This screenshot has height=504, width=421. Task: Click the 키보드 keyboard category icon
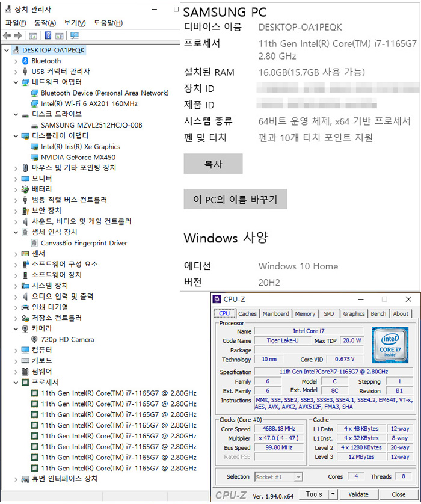coord(25,361)
